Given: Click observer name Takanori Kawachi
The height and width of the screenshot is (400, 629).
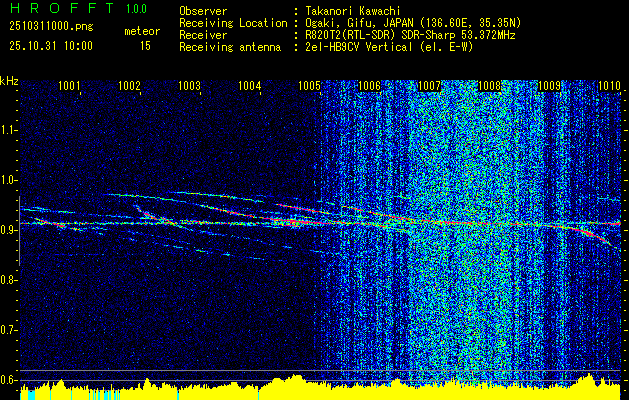Looking at the screenshot, I should 353,11.
